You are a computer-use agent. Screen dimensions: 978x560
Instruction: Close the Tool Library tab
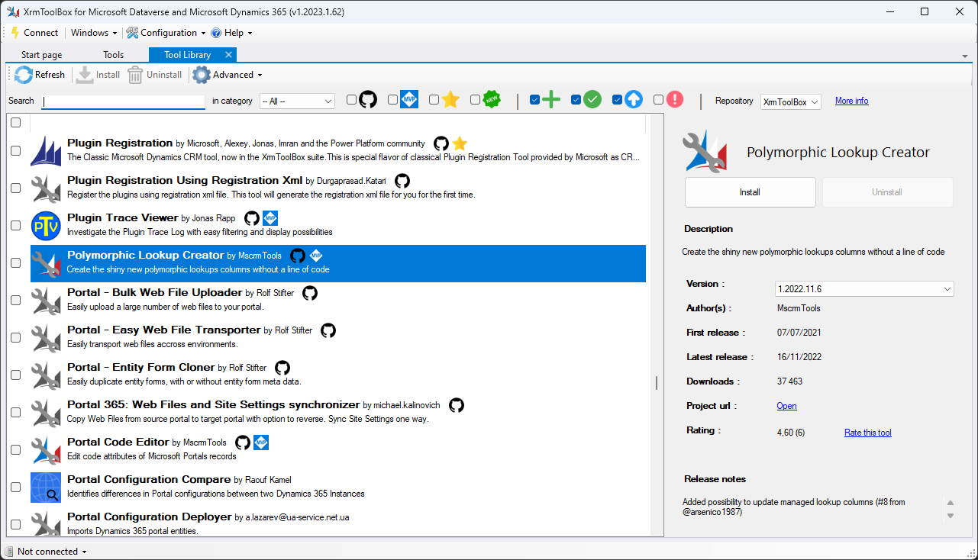[228, 55]
